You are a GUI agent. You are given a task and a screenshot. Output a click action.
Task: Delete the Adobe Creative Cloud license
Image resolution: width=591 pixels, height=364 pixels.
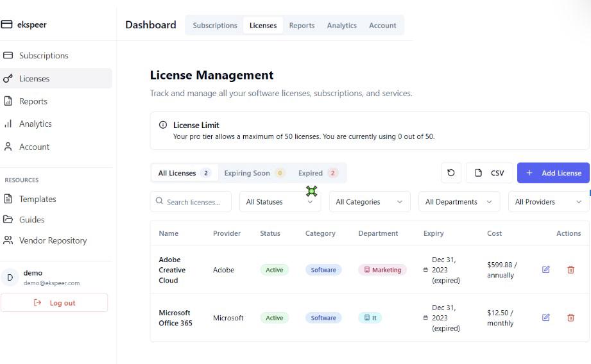click(x=570, y=270)
